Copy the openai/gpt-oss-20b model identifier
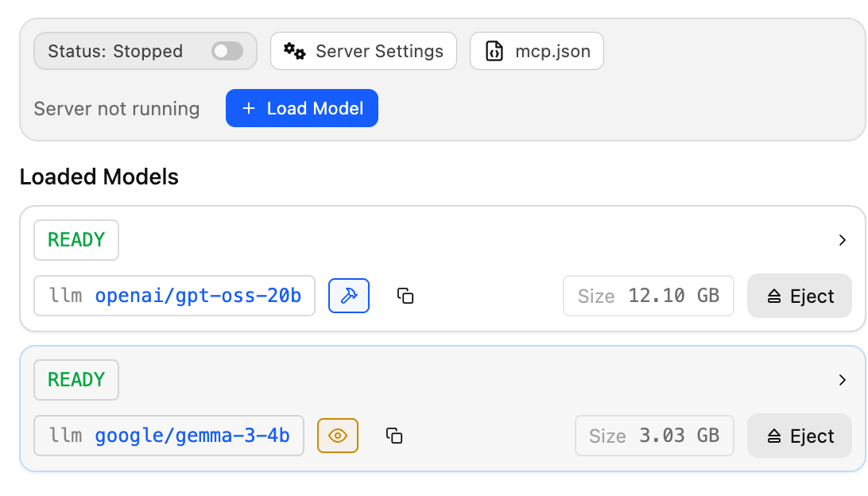 (405, 296)
